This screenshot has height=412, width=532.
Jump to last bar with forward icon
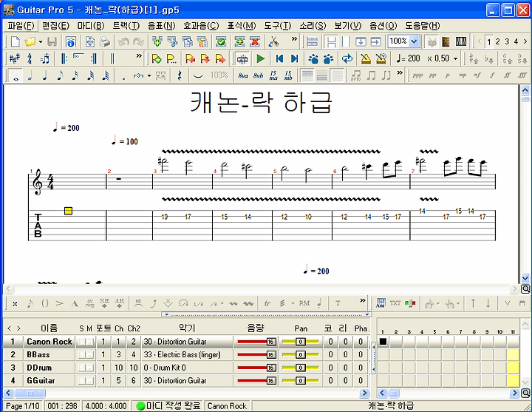tap(295, 58)
